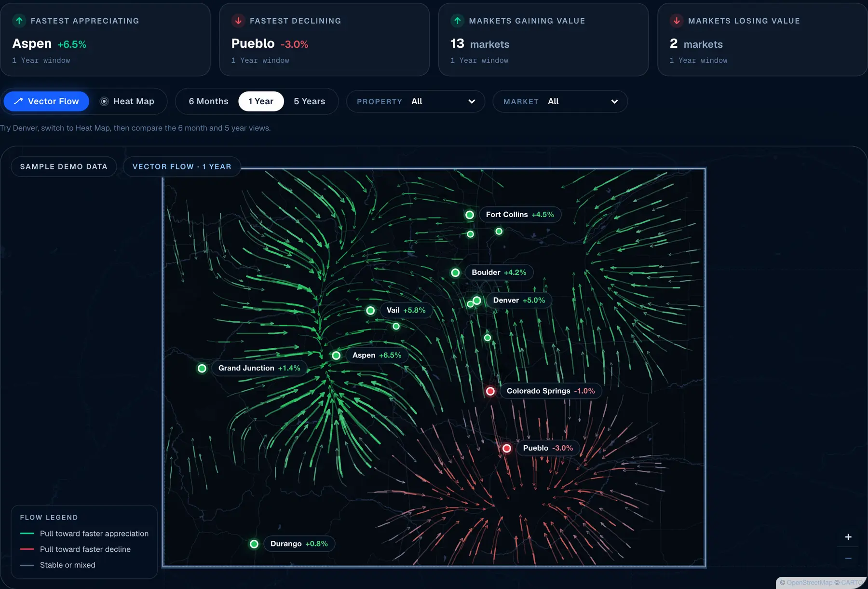868x589 pixels.
Task: Click the Vector Flow · 1 Year badge
Action: point(182,166)
